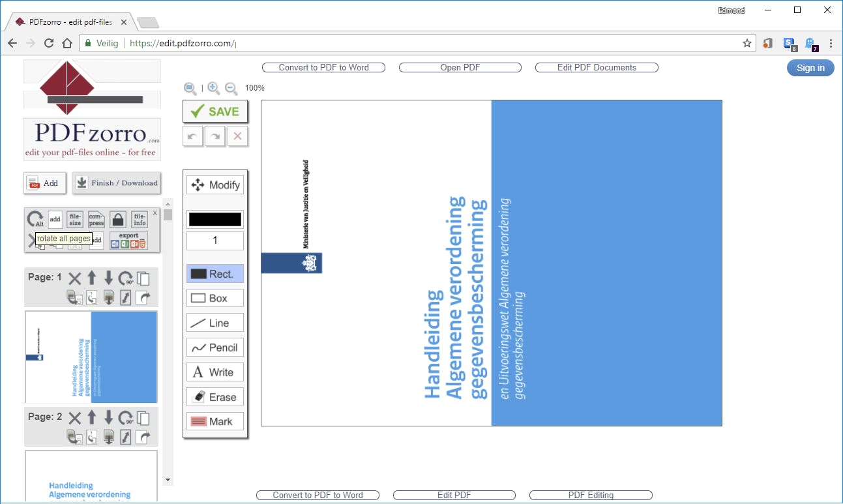Click the page list scrollbar down arrow

click(168, 480)
